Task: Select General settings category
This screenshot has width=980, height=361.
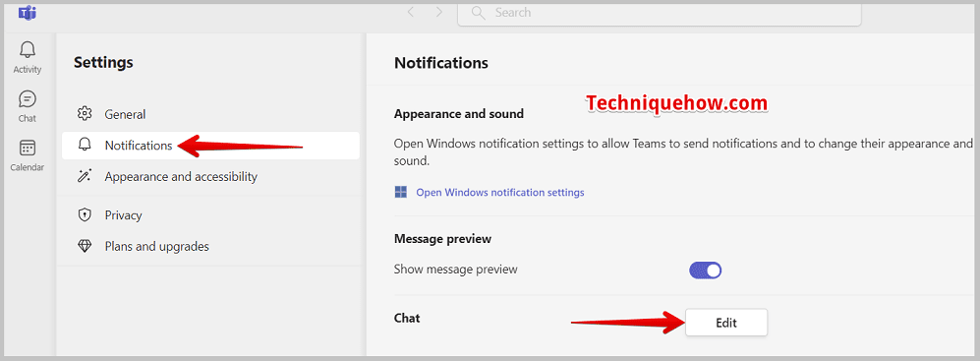Action: click(x=210, y=114)
